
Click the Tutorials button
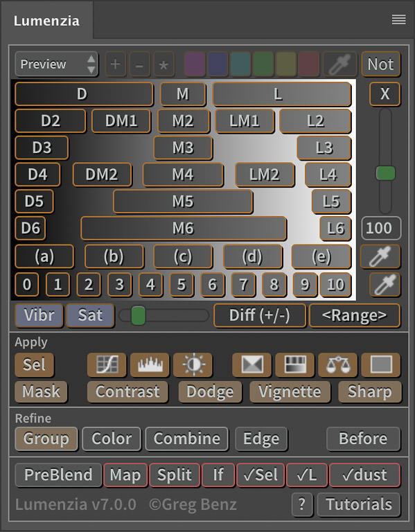coord(359,504)
